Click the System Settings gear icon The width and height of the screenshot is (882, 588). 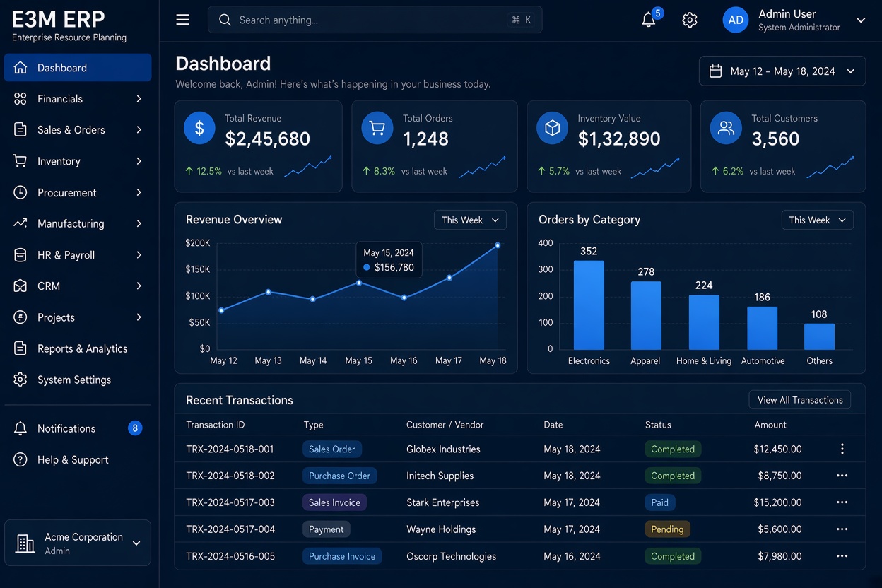click(20, 380)
